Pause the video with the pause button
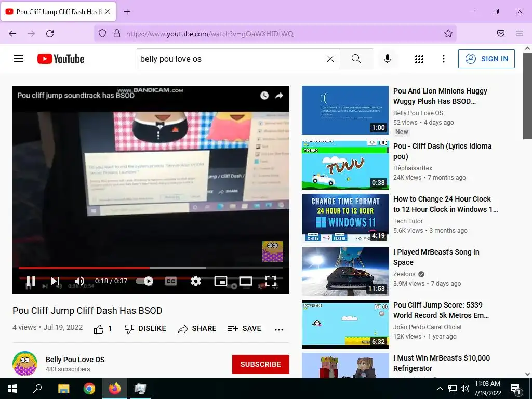 (31, 281)
